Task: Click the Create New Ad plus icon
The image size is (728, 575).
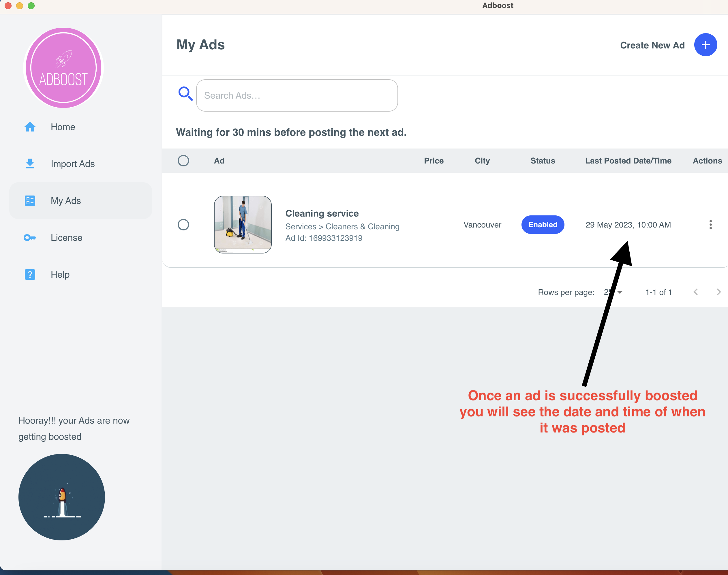Action: 706,45
